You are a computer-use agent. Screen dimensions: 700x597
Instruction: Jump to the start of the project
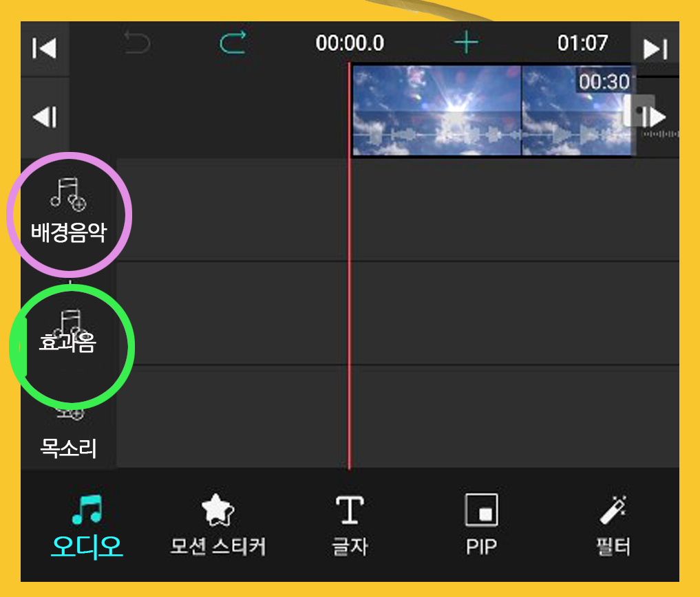[44, 48]
